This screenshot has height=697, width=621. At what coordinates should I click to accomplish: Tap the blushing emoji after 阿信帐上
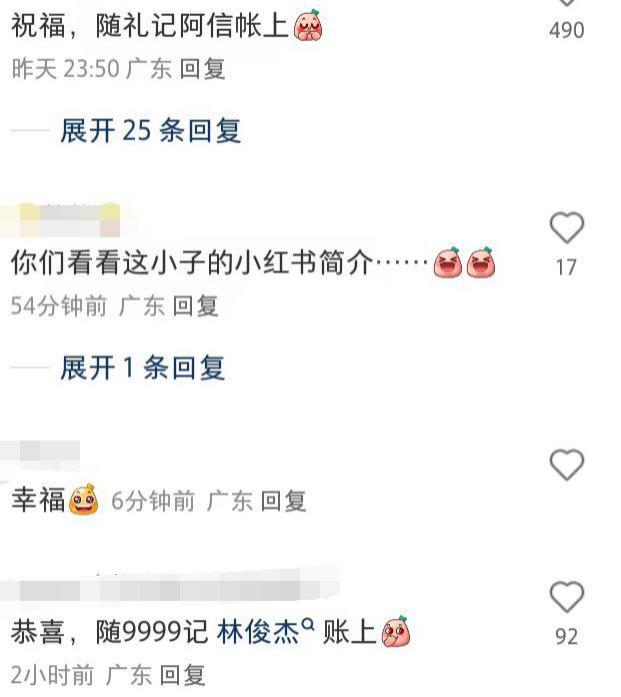click(x=308, y=26)
